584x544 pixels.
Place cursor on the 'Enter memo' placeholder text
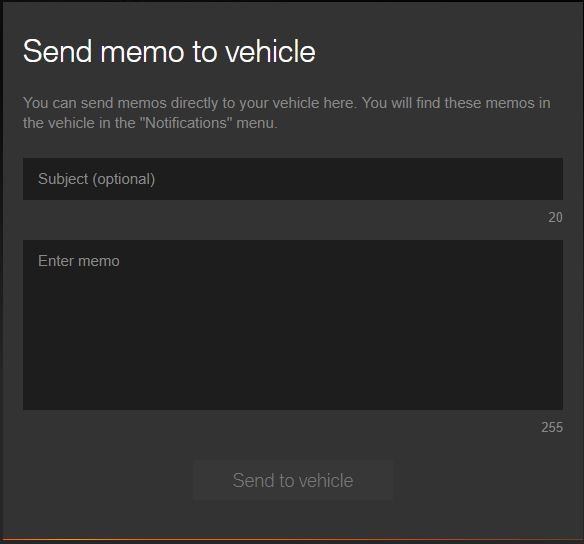(79, 261)
